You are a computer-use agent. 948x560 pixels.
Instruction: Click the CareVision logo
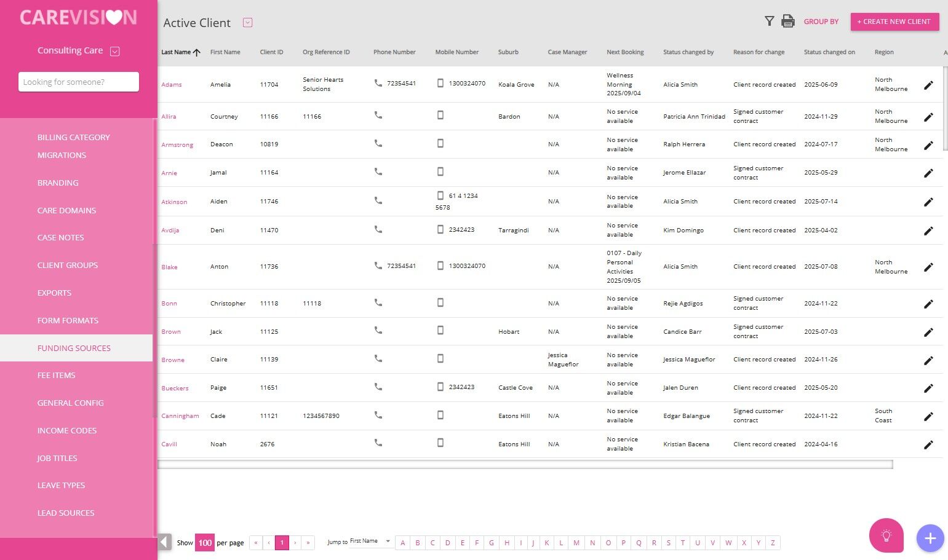[x=78, y=17]
